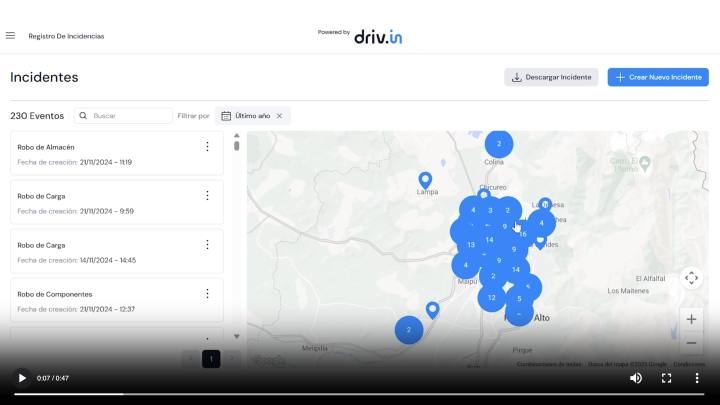
Task: Open options menu for Robo de Almacén
Action: 207,147
